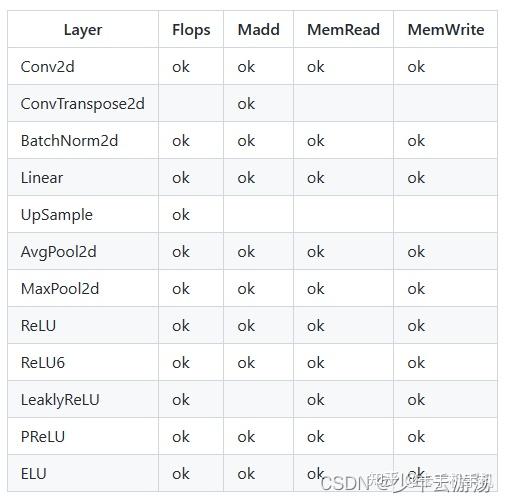Select the AvgPool2d row label
Screen dimensions: 507x503
(x=59, y=252)
